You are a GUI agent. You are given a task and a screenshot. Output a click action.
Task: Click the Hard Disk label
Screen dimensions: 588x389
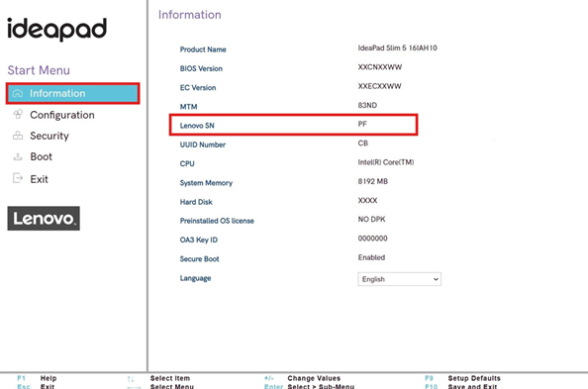(x=196, y=202)
